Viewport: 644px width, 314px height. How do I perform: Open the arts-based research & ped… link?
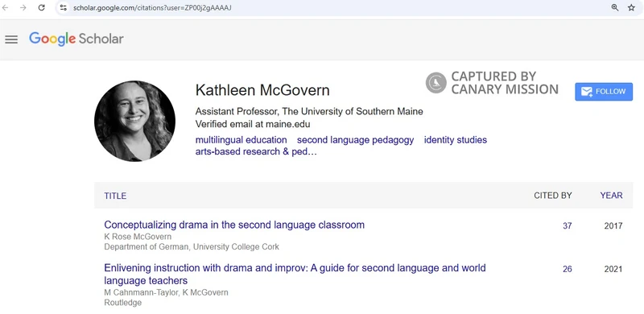tap(256, 151)
